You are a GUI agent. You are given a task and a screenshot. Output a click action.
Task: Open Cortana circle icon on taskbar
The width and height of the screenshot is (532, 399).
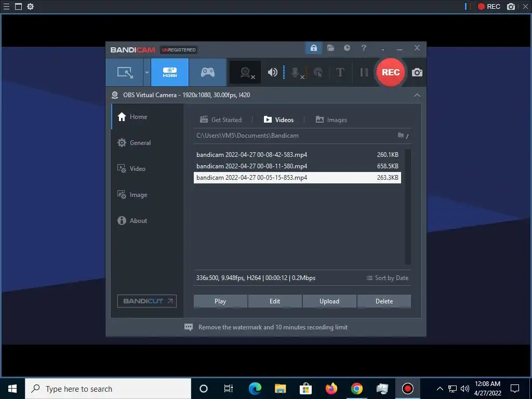click(203, 389)
